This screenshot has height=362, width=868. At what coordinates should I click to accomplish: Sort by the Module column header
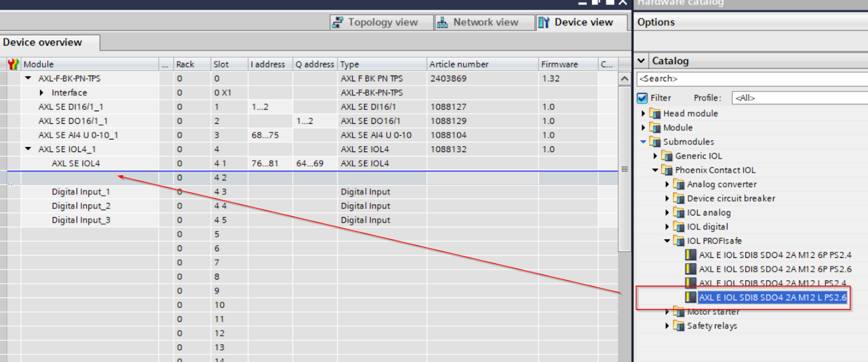[x=90, y=64]
